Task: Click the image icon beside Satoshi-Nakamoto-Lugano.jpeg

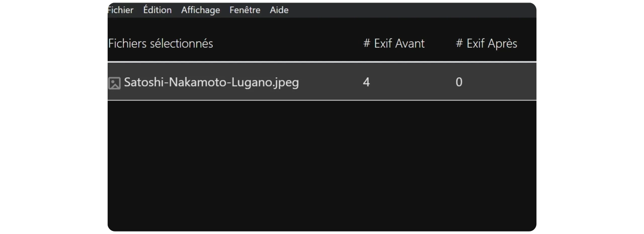Action: coord(115,83)
